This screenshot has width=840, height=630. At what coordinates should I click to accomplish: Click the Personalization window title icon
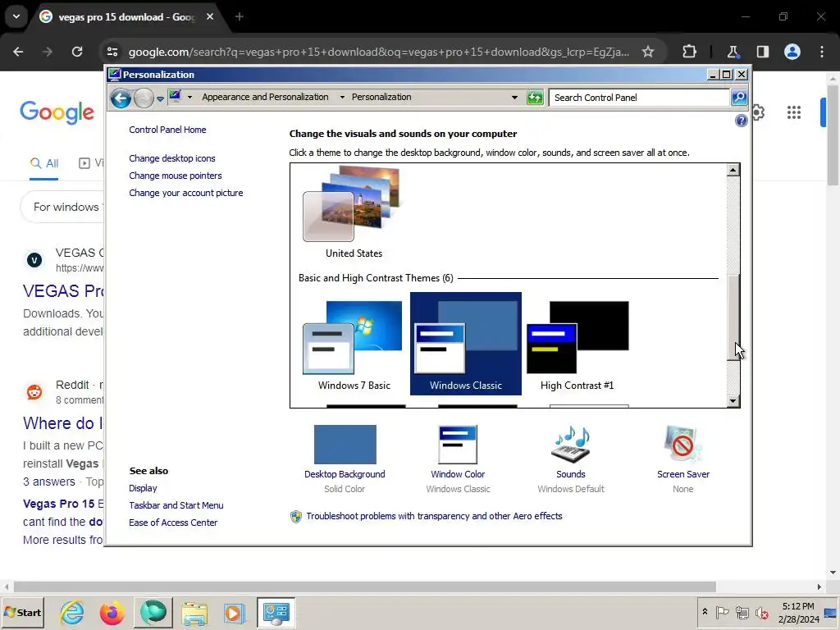click(114, 75)
